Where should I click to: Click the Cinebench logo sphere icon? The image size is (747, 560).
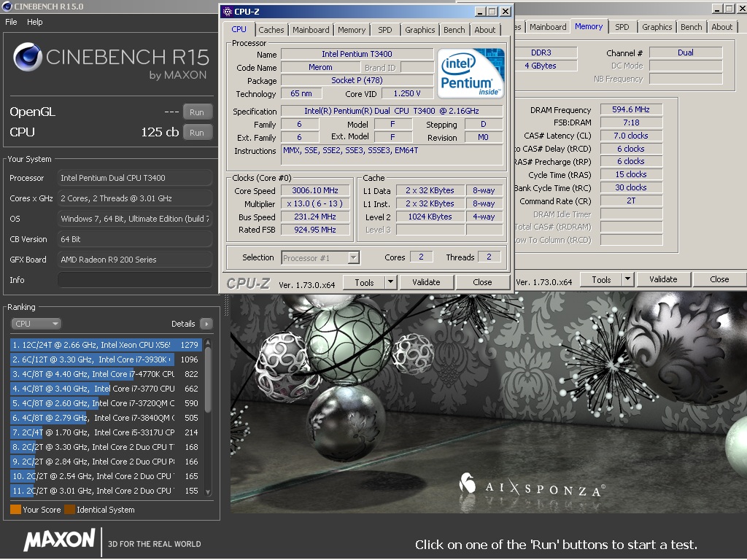(27, 57)
